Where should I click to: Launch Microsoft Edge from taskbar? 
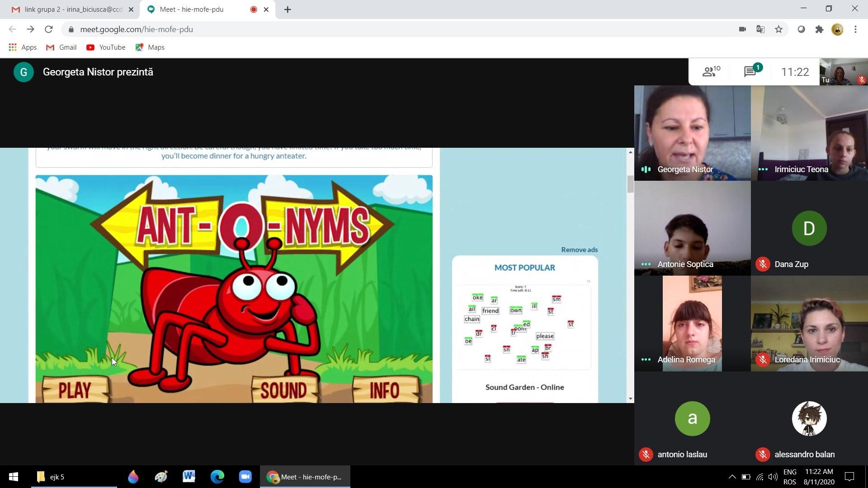click(217, 477)
